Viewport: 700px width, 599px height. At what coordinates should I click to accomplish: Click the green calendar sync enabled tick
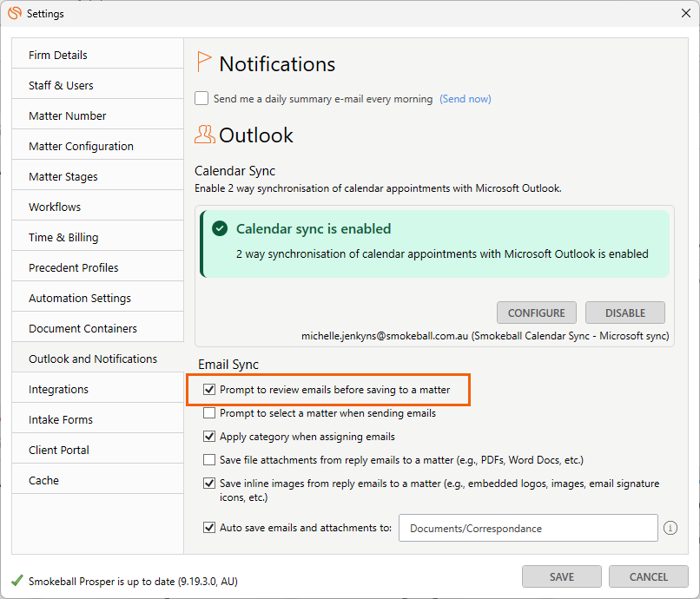(x=220, y=228)
